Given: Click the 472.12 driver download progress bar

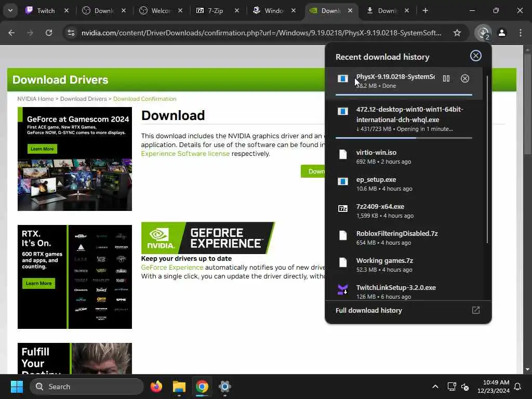Looking at the screenshot, I should tap(404, 138).
